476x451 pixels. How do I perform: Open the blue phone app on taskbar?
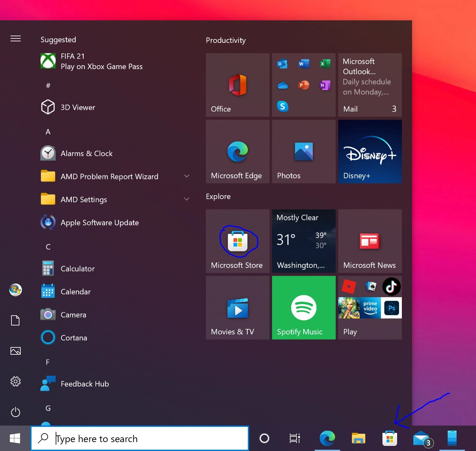tap(452, 438)
